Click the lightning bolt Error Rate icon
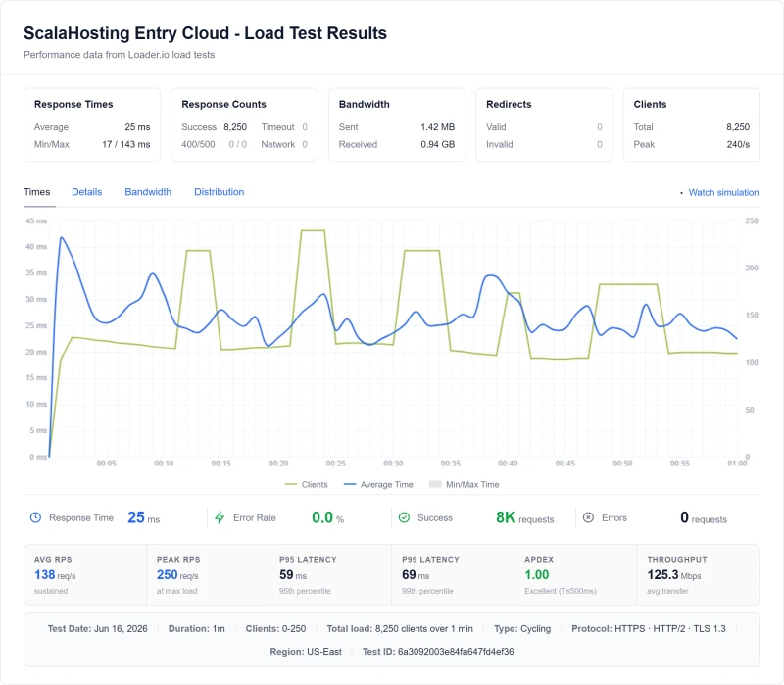The height and width of the screenshot is (685, 784). tap(220, 517)
